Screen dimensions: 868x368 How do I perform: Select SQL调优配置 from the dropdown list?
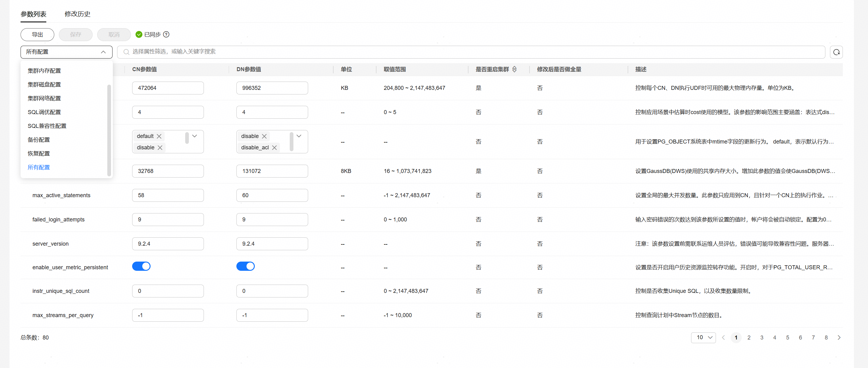(44, 112)
